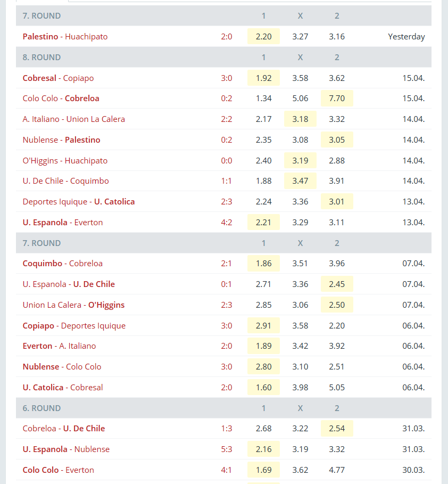Open Nublense - Palestino match

(61, 140)
